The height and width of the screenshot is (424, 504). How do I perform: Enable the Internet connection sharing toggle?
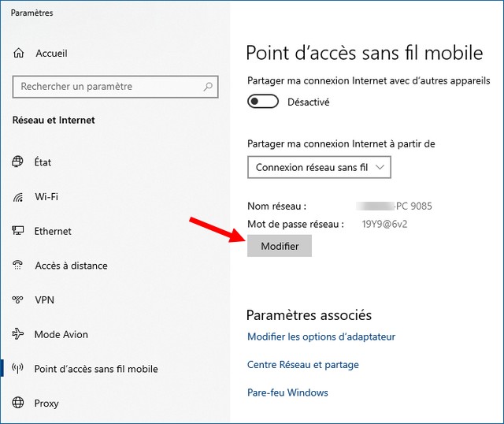pos(263,102)
